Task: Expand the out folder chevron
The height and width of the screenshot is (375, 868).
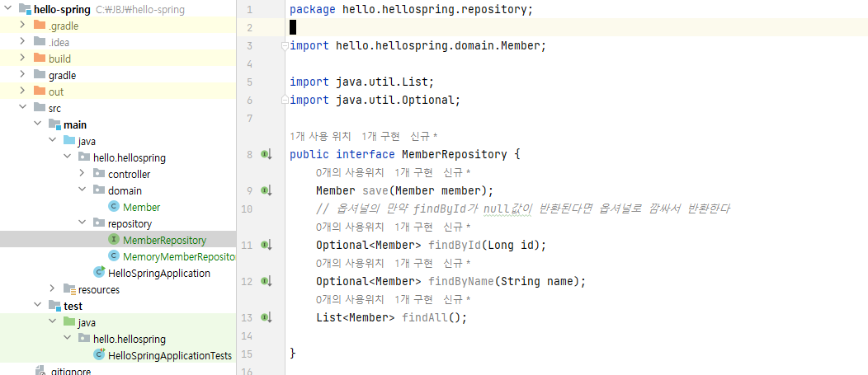Action: pos(22,91)
